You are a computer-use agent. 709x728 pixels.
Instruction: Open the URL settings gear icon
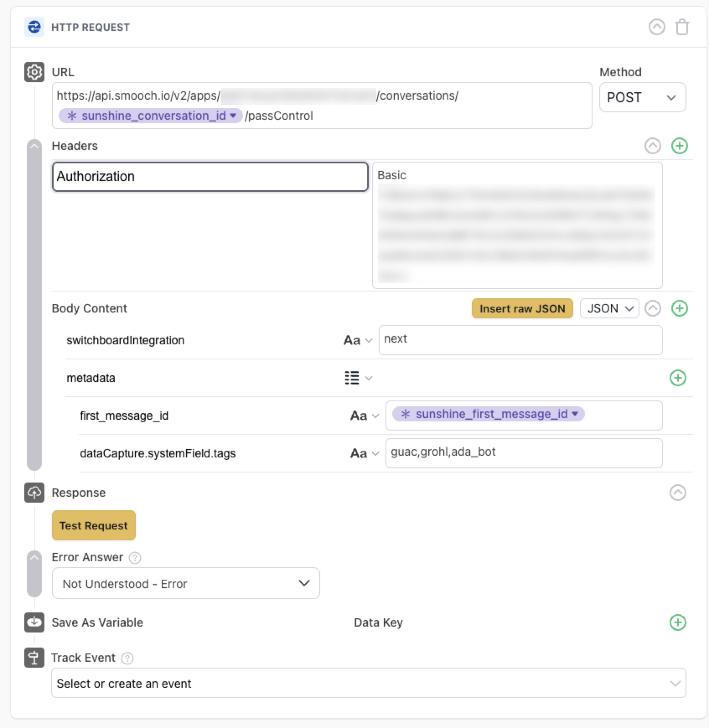pyautogui.click(x=34, y=72)
